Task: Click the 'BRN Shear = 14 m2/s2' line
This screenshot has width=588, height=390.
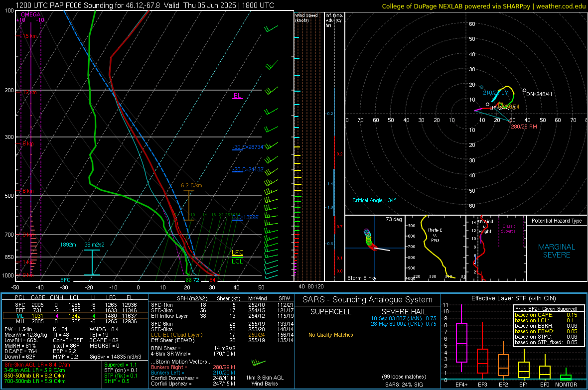Action: (193, 348)
